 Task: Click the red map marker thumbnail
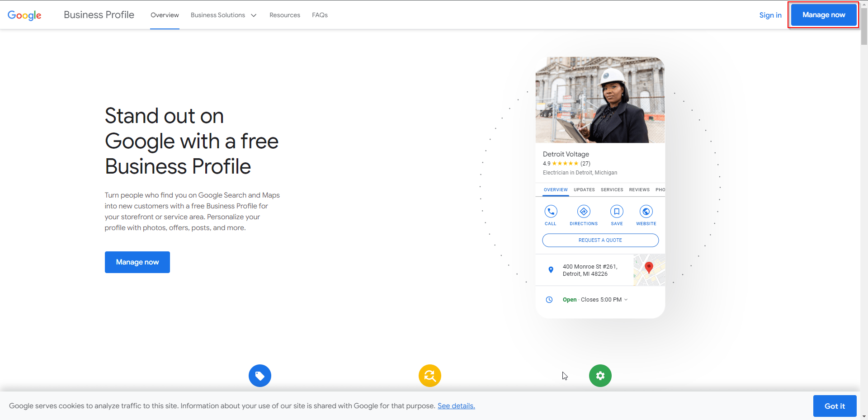point(649,270)
